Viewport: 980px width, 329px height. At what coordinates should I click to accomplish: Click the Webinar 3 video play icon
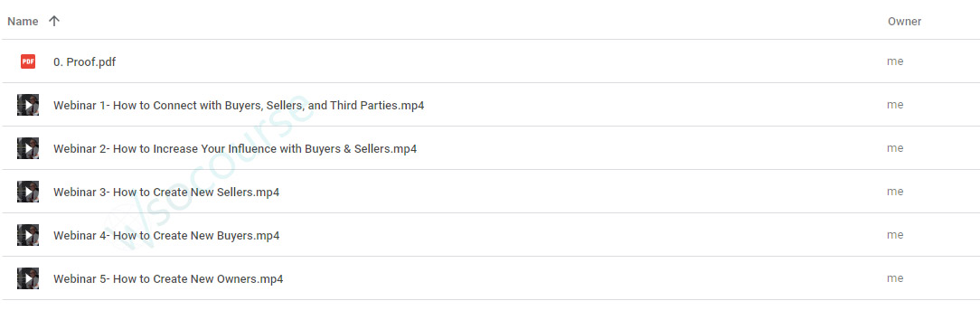click(x=28, y=192)
